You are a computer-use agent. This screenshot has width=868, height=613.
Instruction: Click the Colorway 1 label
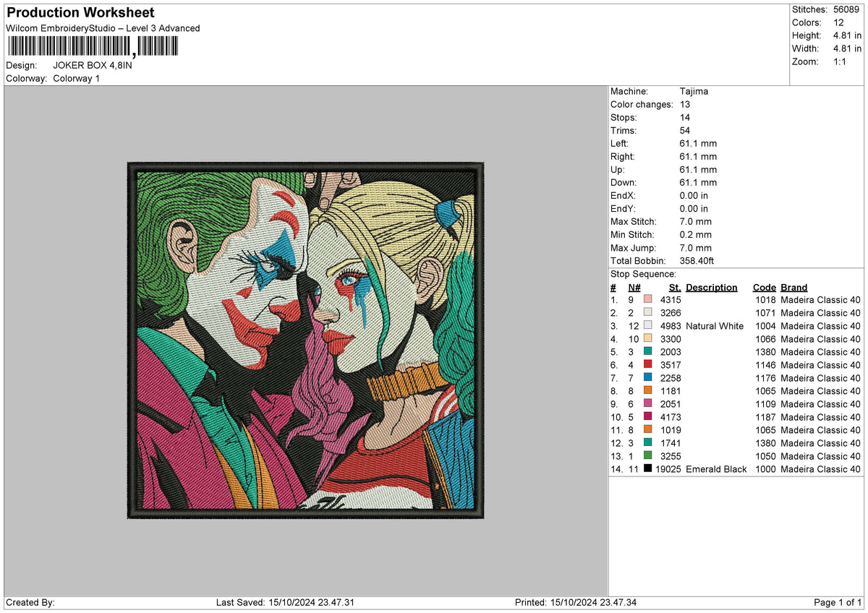(76, 78)
